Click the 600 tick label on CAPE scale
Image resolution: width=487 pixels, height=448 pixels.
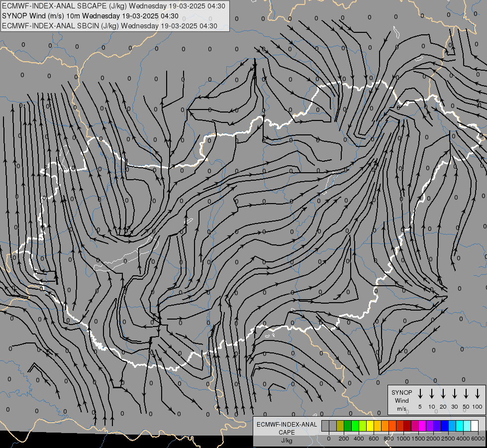point(374,439)
